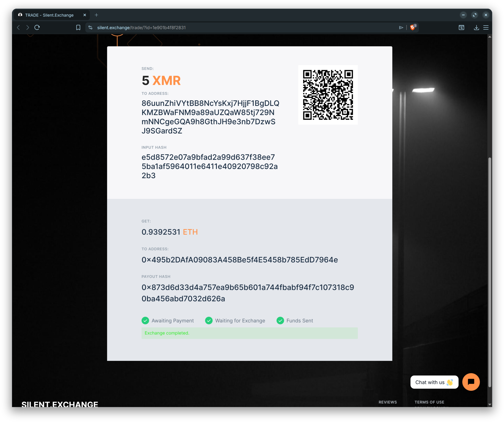
Task: Select the input hash value
Action: (210, 166)
